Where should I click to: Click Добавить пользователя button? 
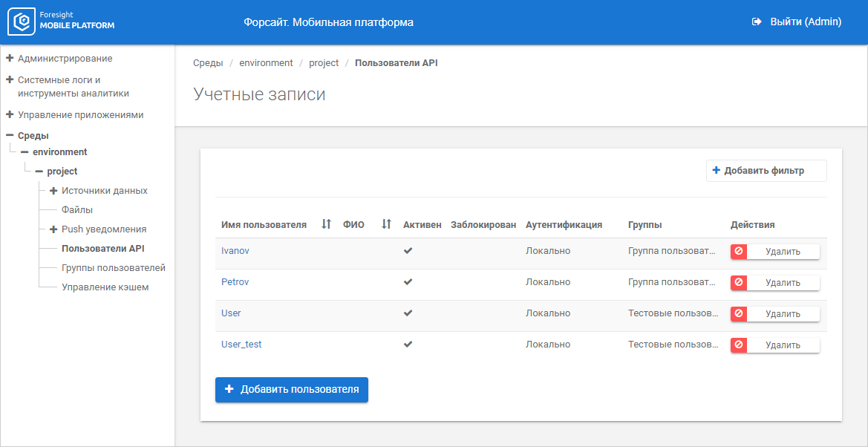coord(292,390)
